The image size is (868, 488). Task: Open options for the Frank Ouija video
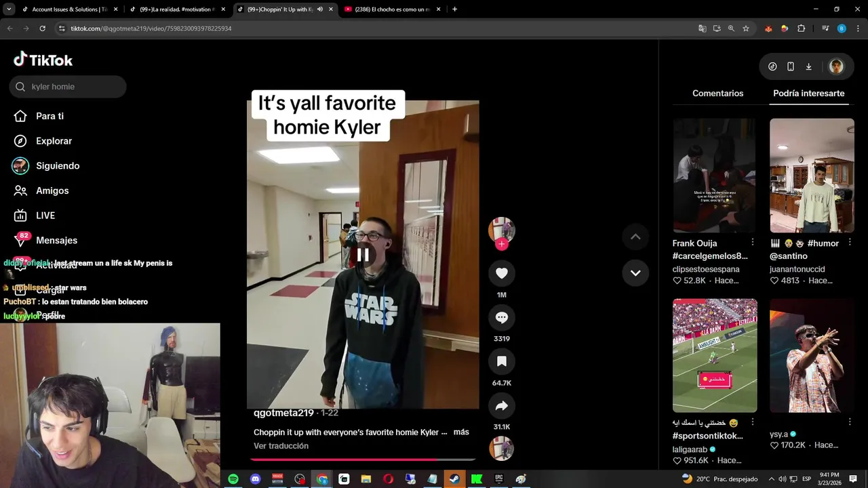[752, 243]
